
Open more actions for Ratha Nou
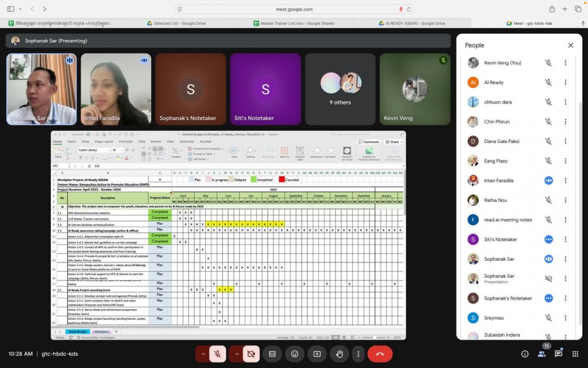565,200
